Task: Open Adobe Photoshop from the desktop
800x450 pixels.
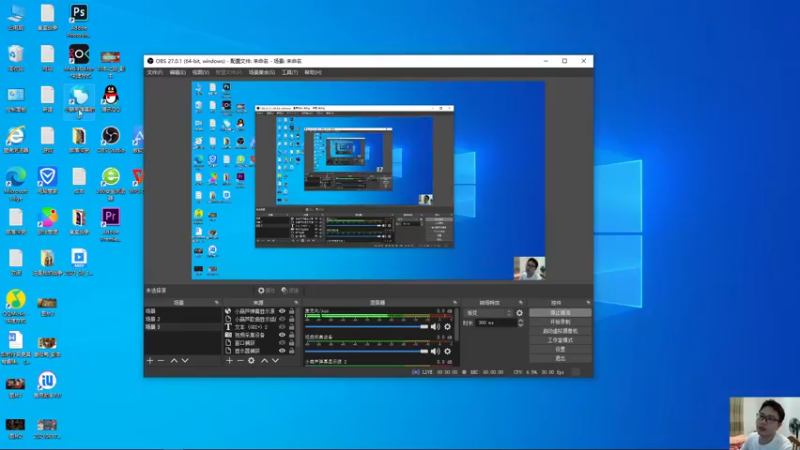Action: [x=79, y=20]
